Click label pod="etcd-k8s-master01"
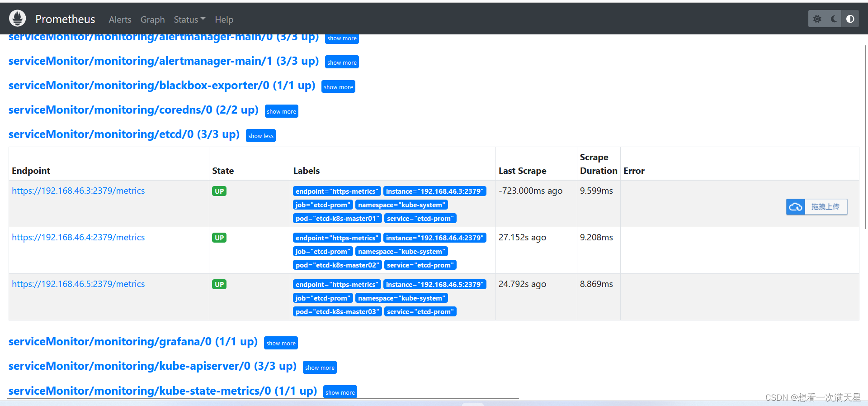The image size is (868, 406). [337, 218]
